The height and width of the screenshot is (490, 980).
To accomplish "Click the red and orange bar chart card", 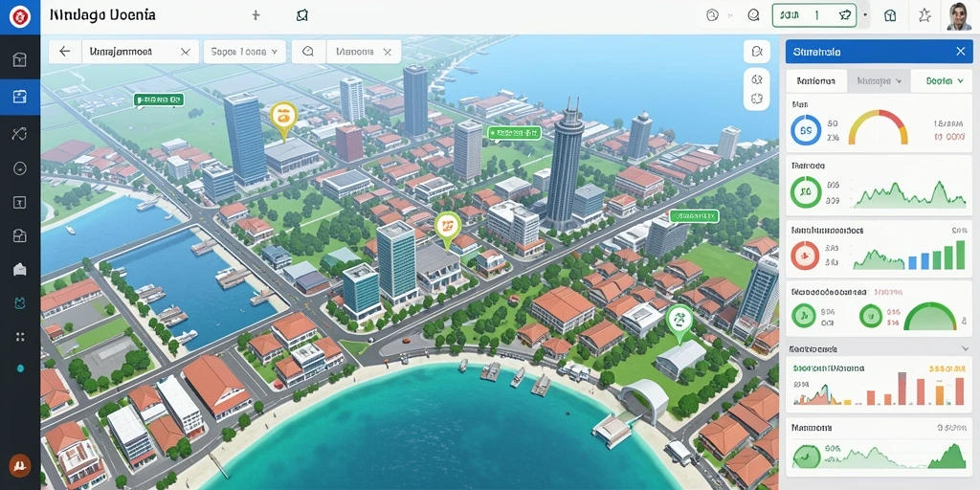I will pyautogui.click(x=879, y=385).
